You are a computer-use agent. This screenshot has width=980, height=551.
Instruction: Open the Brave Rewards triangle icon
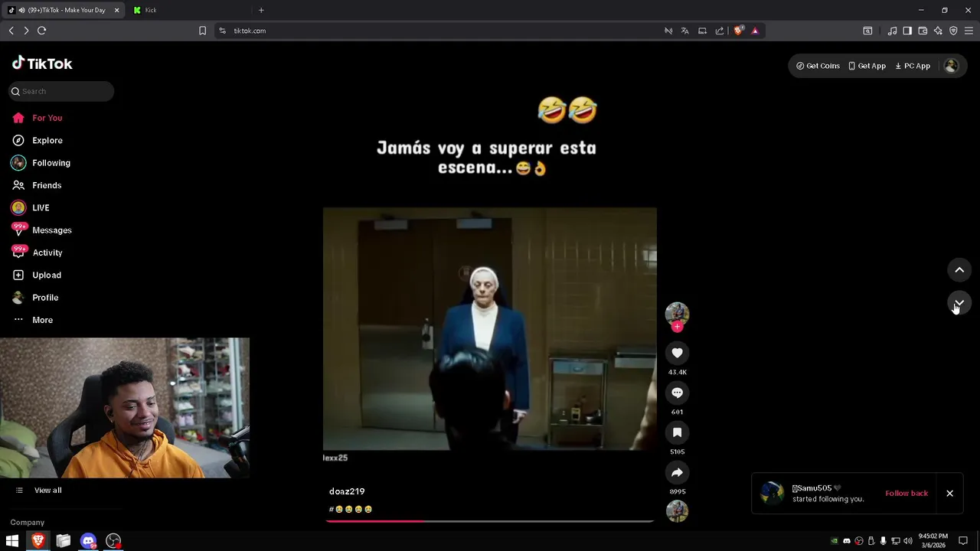755,31
